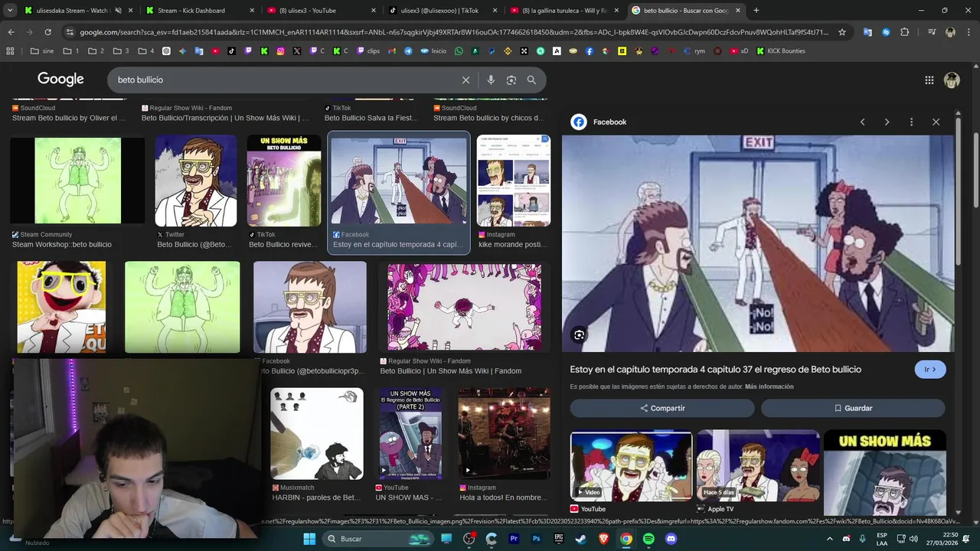Click the Guardar save button

click(x=853, y=408)
